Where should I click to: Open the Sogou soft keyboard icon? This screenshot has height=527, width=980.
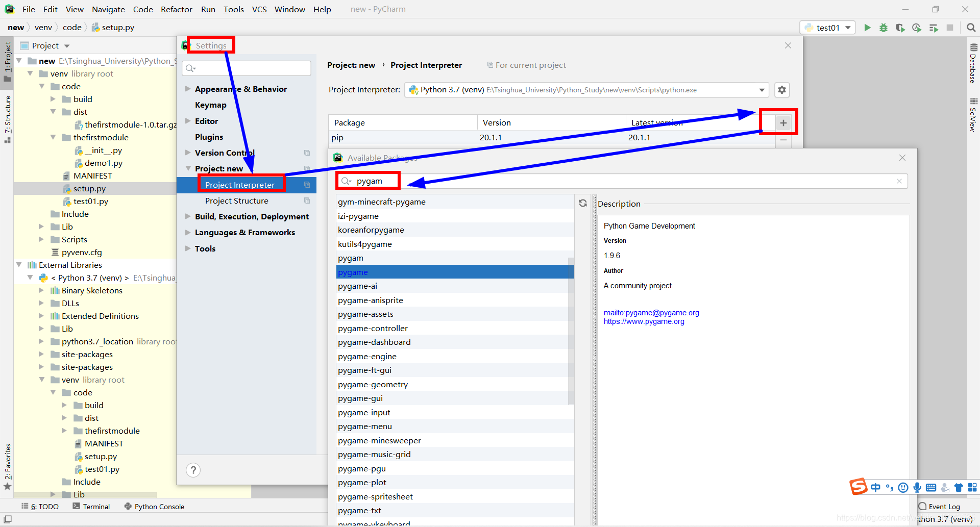[x=931, y=488]
